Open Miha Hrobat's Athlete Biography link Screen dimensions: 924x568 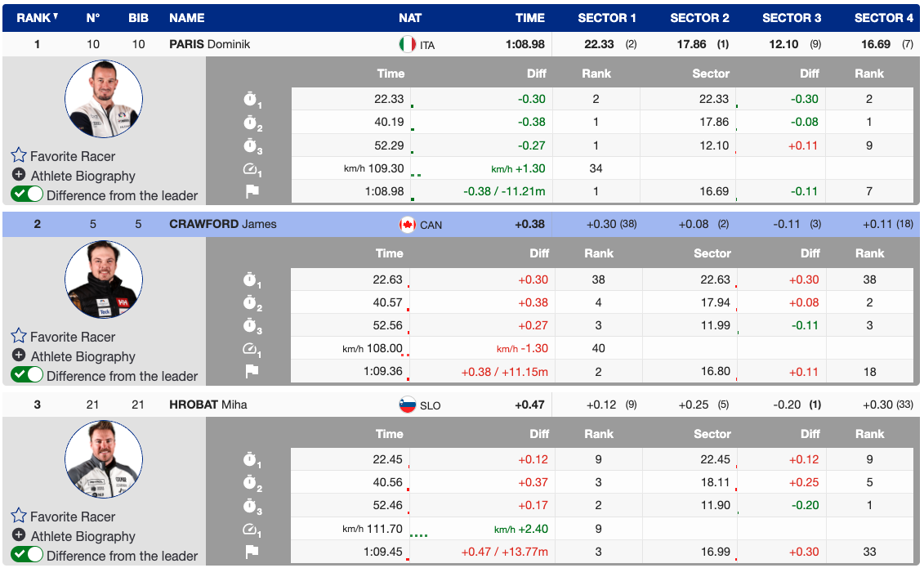point(83,536)
